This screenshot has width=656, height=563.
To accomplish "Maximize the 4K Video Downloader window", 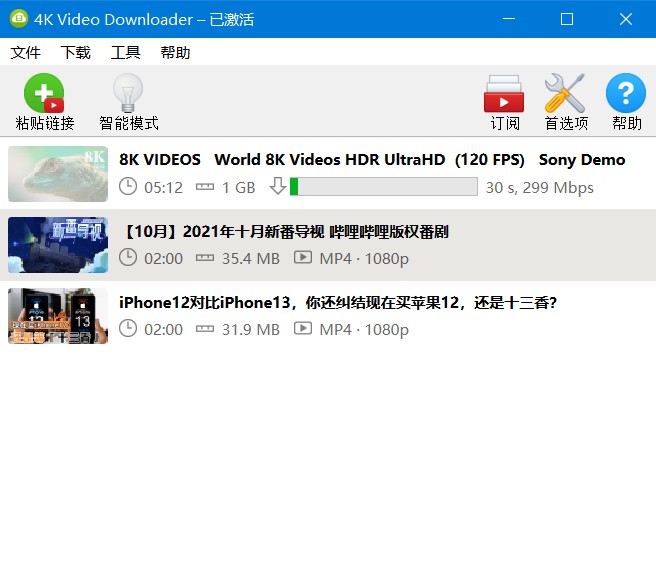I will click(567, 19).
